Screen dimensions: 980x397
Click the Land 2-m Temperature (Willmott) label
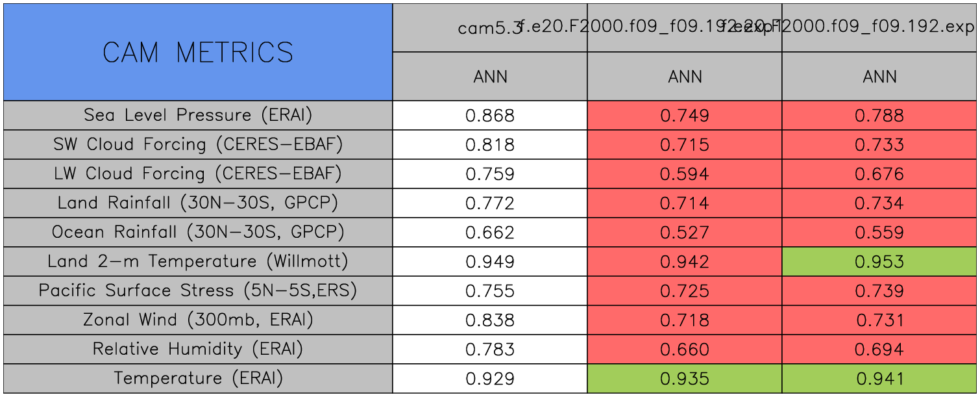coord(198,262)
